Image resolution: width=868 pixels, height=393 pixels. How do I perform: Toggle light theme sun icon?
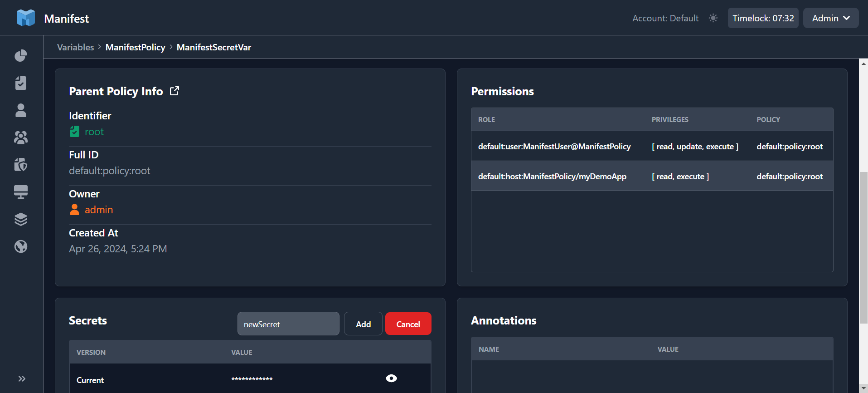click(x=713, y=18)
